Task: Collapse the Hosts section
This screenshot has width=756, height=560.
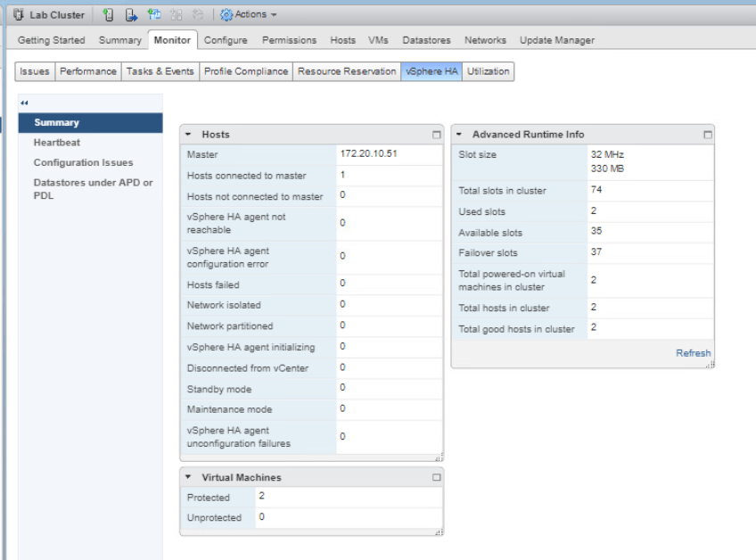Action: 188,135
